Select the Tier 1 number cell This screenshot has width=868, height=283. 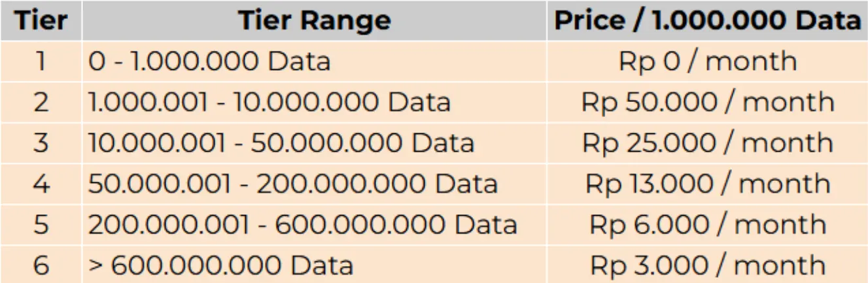41,61
